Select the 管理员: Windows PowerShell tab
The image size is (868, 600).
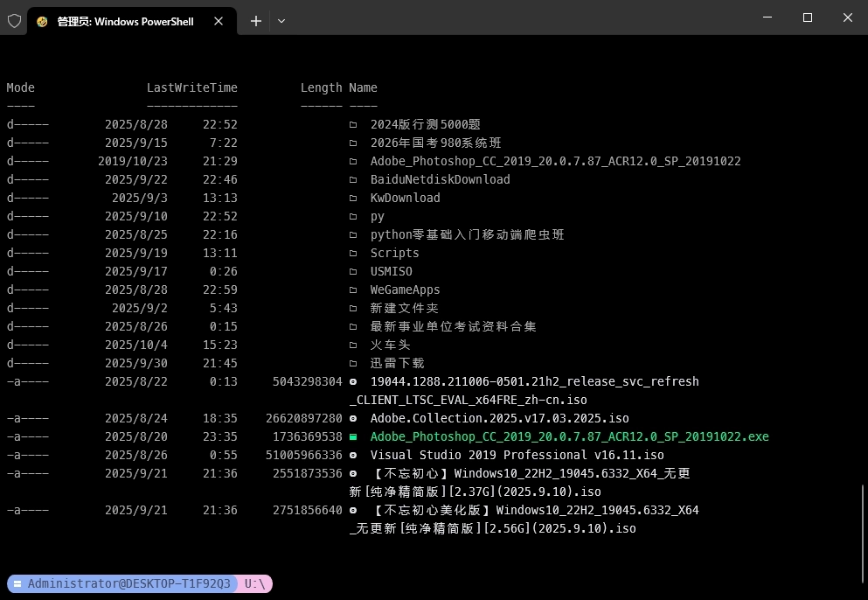[122, 20]
